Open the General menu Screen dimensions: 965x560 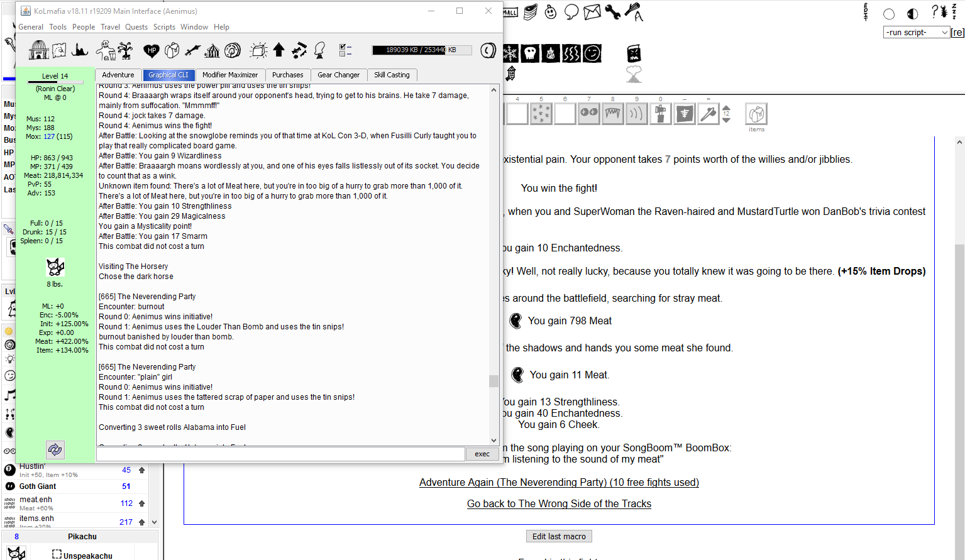coord(31,27)
